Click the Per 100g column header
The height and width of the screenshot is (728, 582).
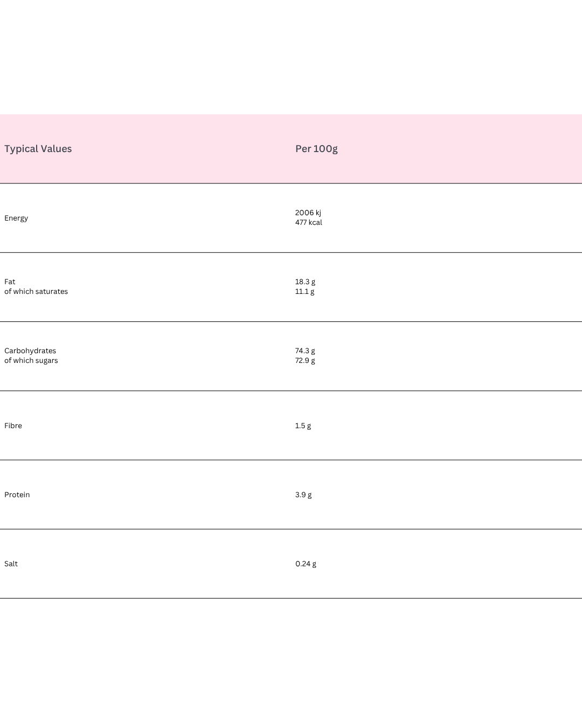(x=316, y=149)
